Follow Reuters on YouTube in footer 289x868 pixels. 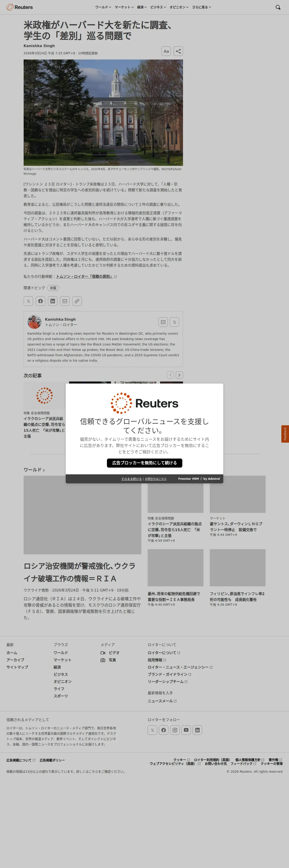[x=186, y=730]
